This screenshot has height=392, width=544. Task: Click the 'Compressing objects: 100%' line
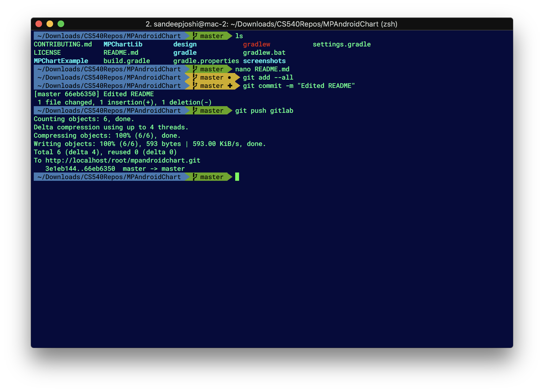click(107, 135)
